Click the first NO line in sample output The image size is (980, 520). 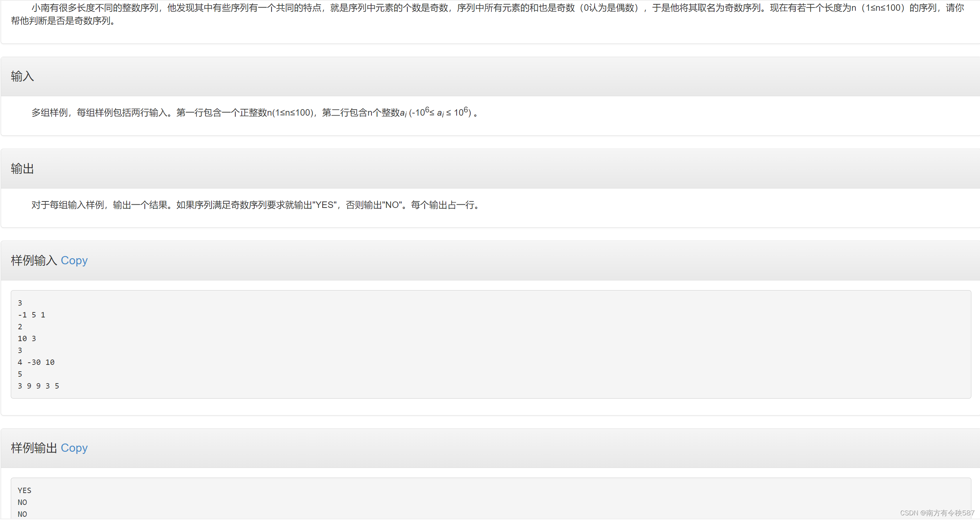click(22, 502)
